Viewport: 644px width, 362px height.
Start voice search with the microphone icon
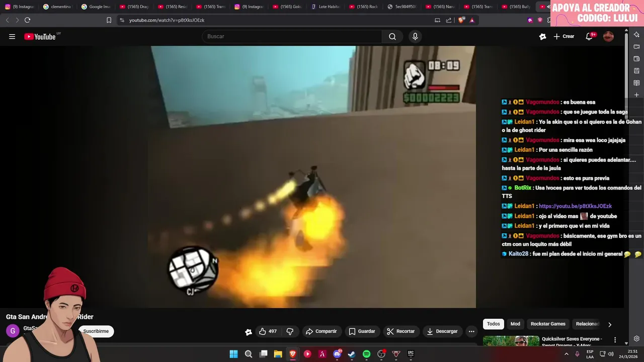click(415, 36)
